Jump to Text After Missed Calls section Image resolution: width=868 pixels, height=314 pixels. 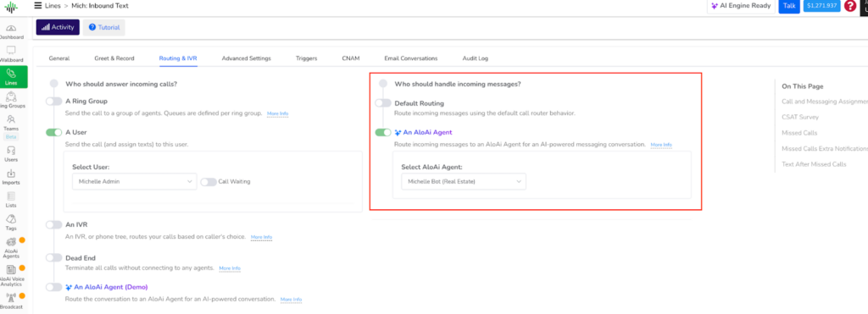(x=814, y=164)
